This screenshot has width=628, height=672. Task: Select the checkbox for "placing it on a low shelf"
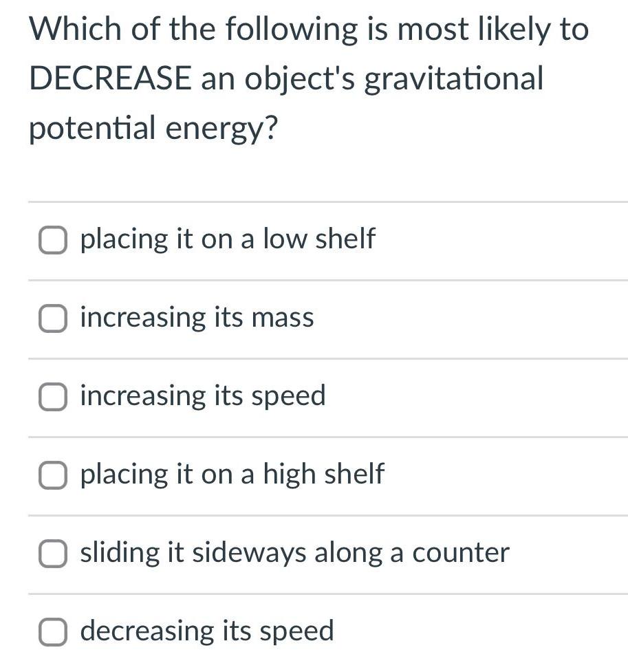coord(52,241)
